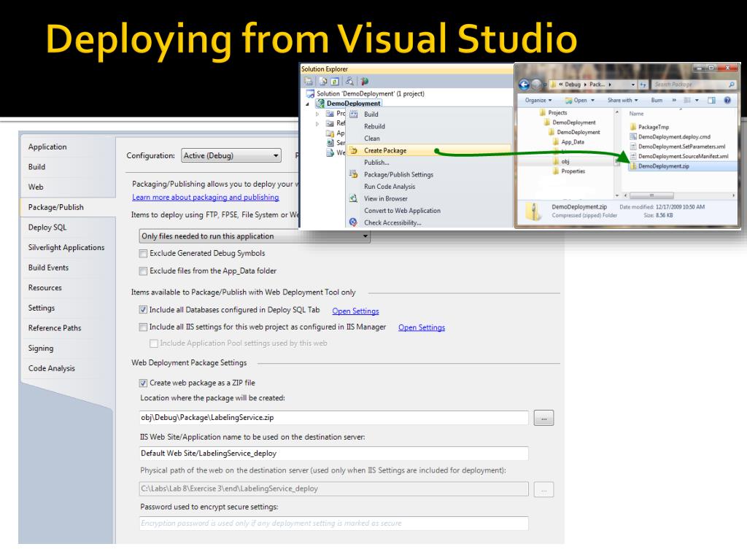Screen dimensions: 747x560
Task: Click Nest Related Files binoculars icon
Action: point(349,82)
